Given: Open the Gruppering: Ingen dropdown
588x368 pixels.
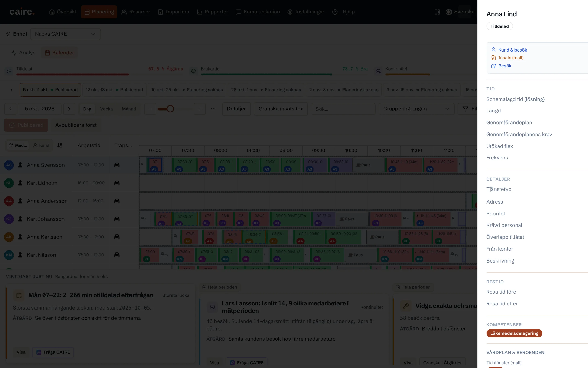Looking at the screenshot, I should (x=416, y=109).
